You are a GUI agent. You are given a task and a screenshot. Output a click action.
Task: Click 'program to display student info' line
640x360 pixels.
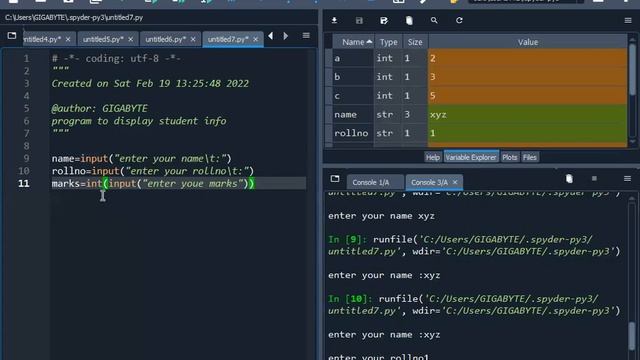[139, 121]
